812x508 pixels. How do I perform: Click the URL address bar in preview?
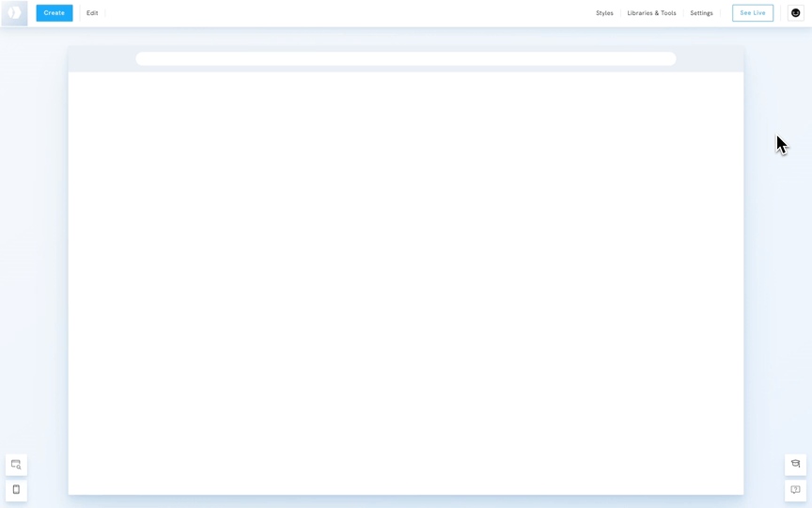point(406,58)
